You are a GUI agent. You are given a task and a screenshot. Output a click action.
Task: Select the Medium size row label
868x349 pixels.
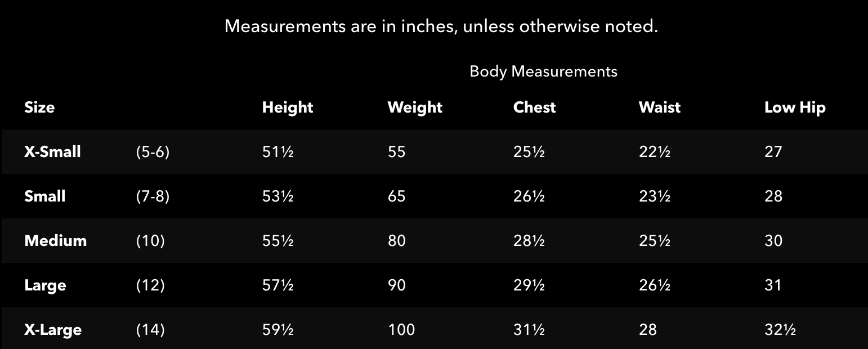[56, 241]
